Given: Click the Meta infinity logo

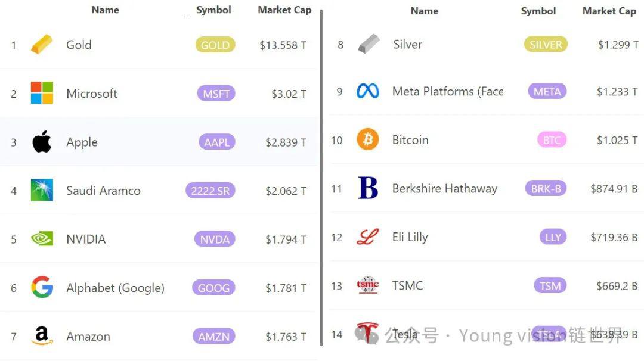Looking at the screenshot, I should pos(367,91).
